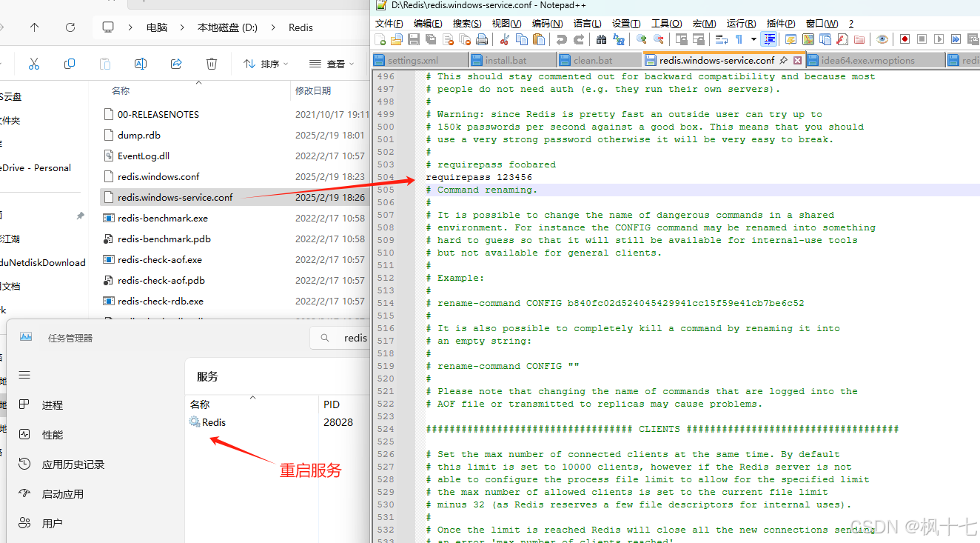
Task: Close the redis.windows-service.conf tab
Action: pos(797,60)
